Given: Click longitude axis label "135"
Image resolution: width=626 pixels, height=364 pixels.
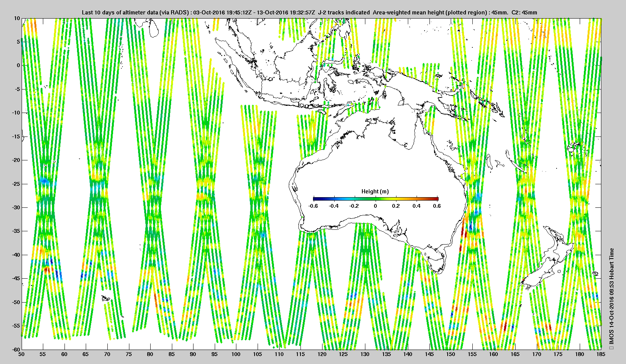Looking at the screenshot, I should (x=386, y=354).
